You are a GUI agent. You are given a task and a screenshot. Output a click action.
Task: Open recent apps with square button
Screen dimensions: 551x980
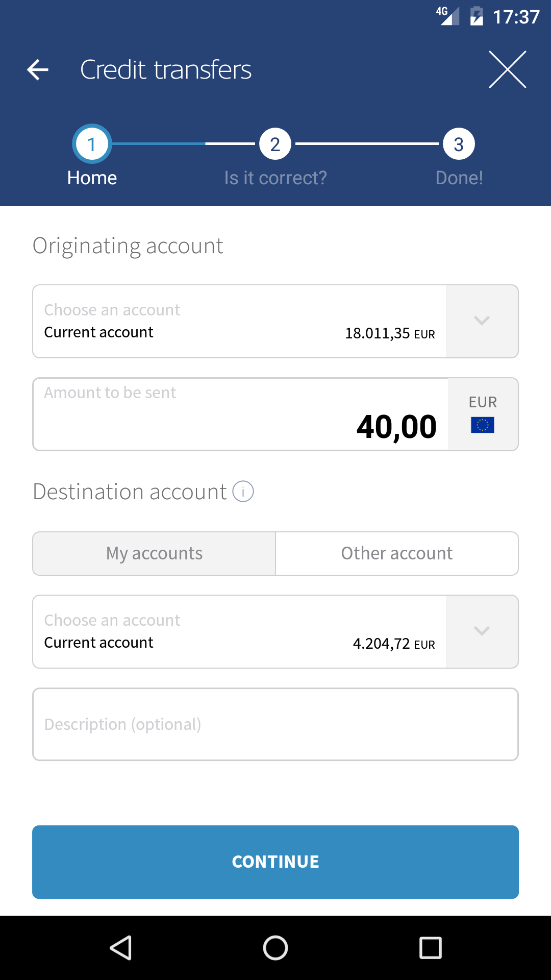click(430, 948)
